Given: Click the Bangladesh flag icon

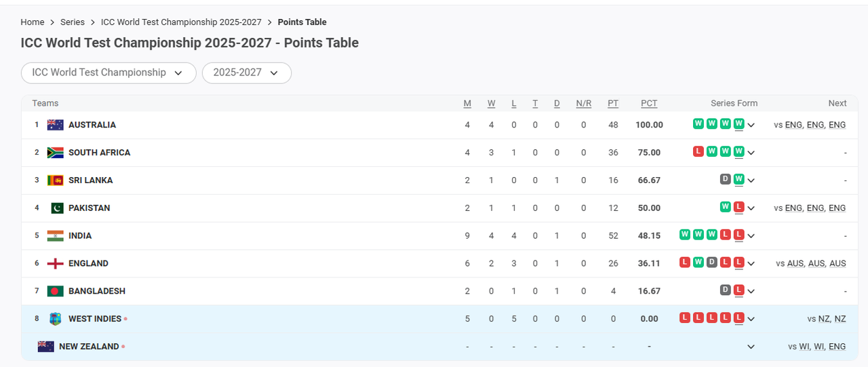Looking at the screenshot, I should point(55,291).
